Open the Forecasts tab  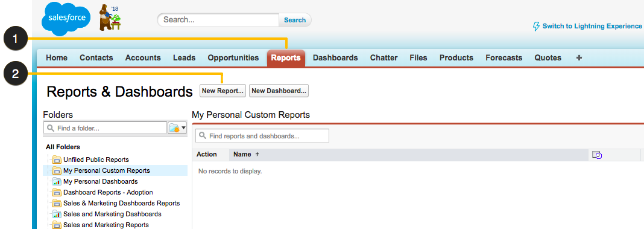[504, 58]
